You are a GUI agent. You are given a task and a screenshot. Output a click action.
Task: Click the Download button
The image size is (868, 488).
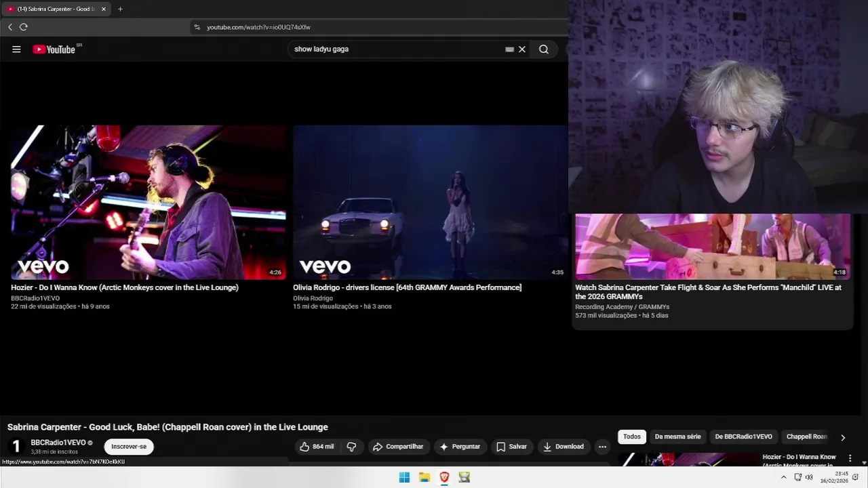click(564, 447)
